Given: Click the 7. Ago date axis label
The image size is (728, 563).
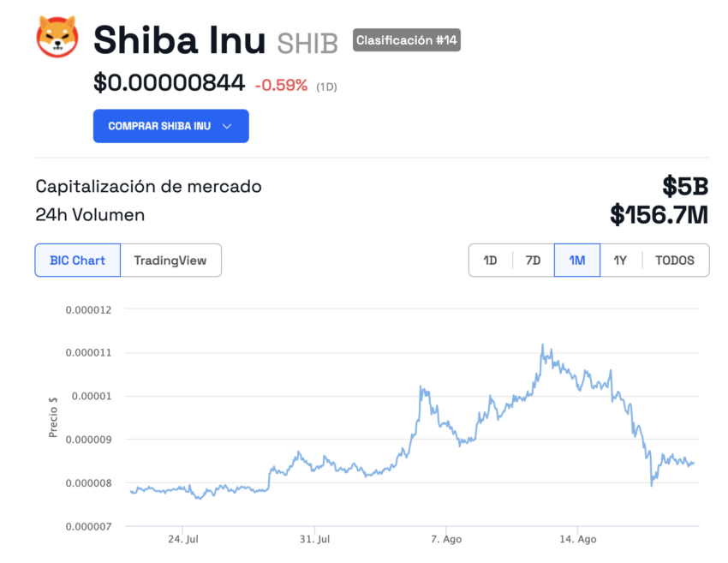Looking at the screenshot, I should click(446, 539).
